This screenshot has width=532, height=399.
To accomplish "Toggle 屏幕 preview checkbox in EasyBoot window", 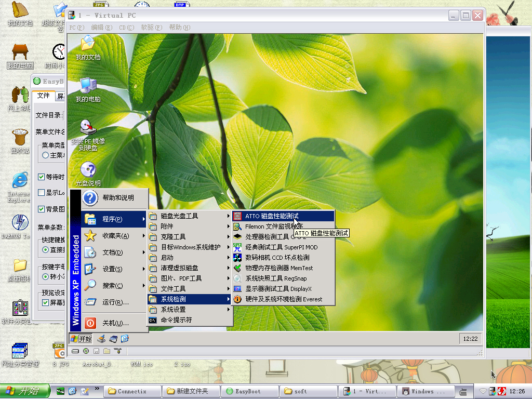I will [x=45, y=302].
